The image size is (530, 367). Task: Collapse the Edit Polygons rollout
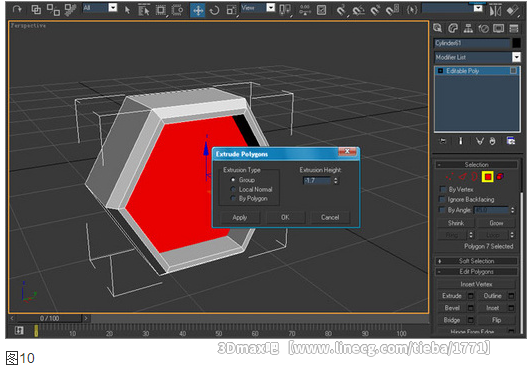click(x=476, y=272)
